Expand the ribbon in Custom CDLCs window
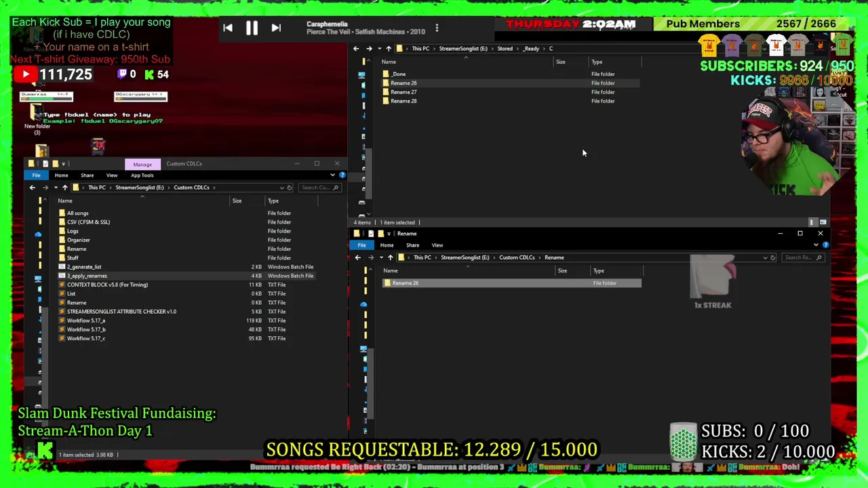 click(x=332, y=175)
